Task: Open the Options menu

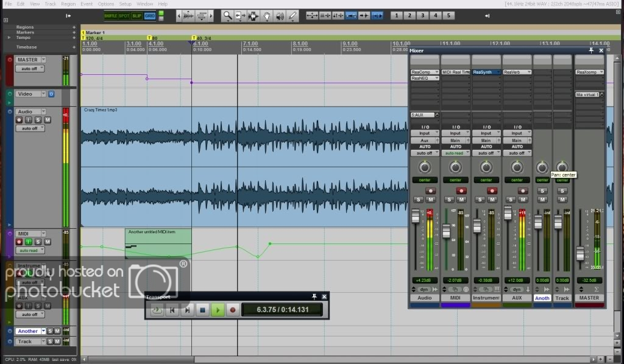Action: [x=105, y=4]
